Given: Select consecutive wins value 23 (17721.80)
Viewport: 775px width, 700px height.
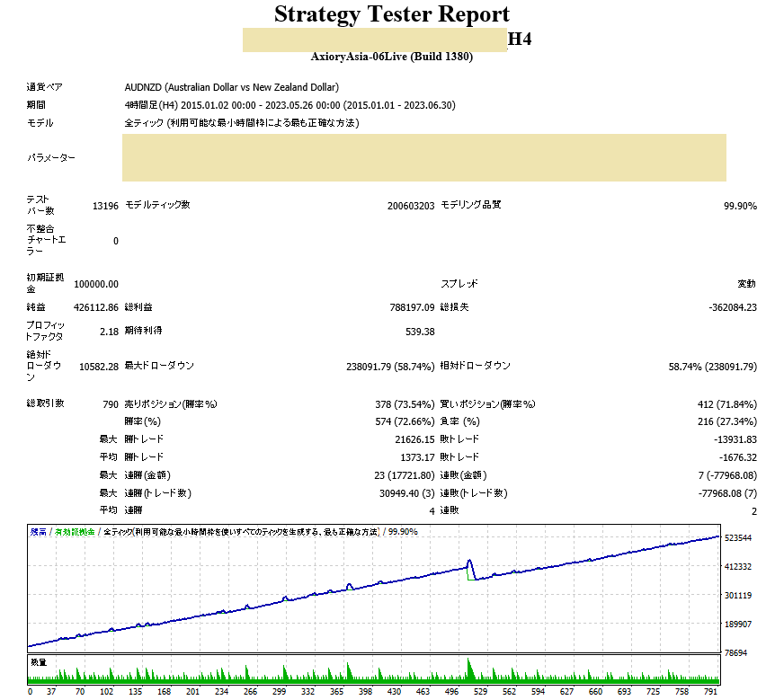Looking at the screenshot, I should 405,475.
